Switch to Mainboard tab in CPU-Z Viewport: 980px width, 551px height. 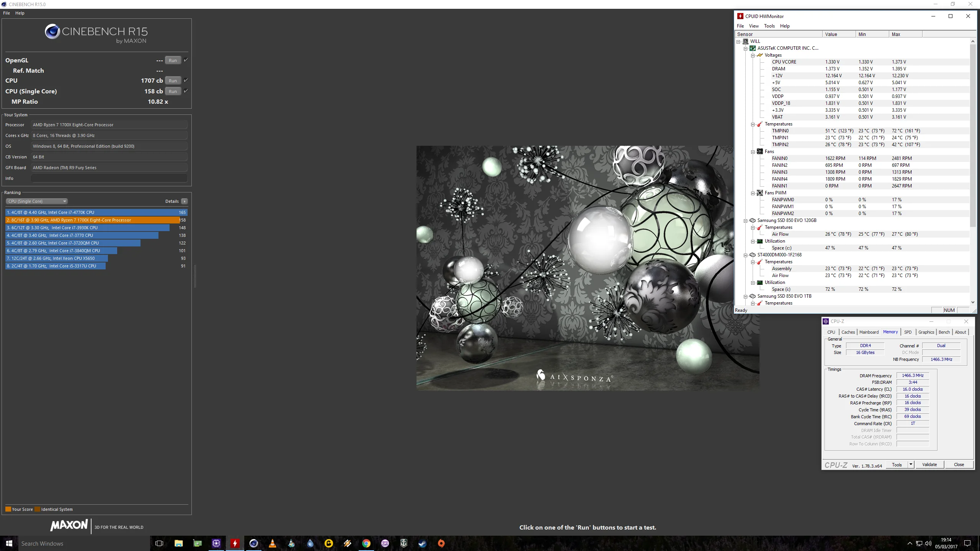pos(869,332)
